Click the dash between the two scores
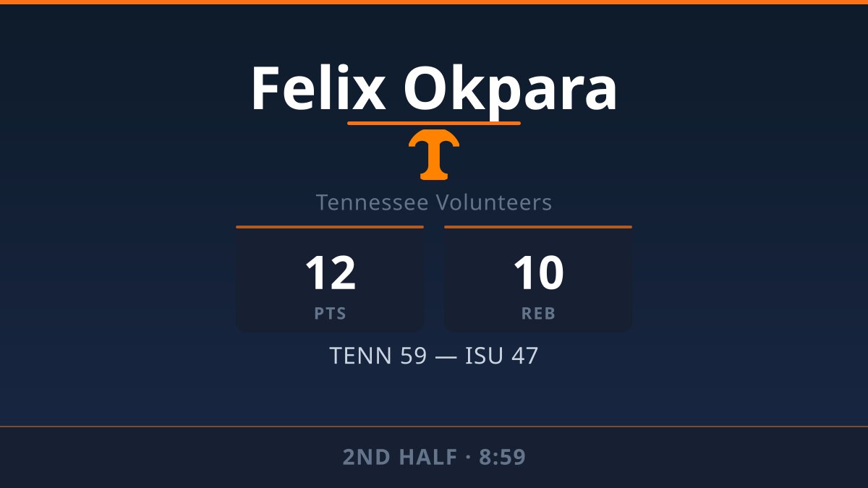This screenshot has width=868, height=488. pyautogui.click(x=446, y=356)
